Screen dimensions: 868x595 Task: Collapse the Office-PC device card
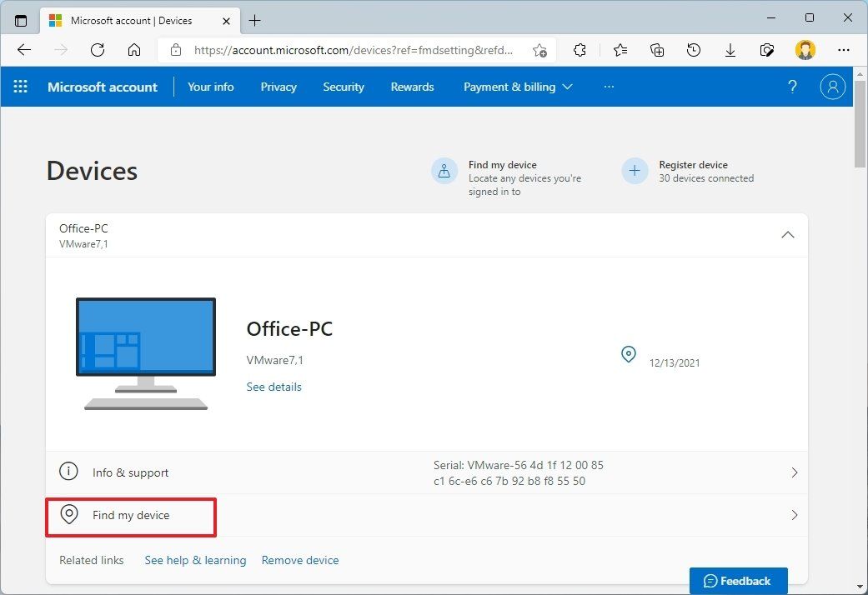pos(787,235)
